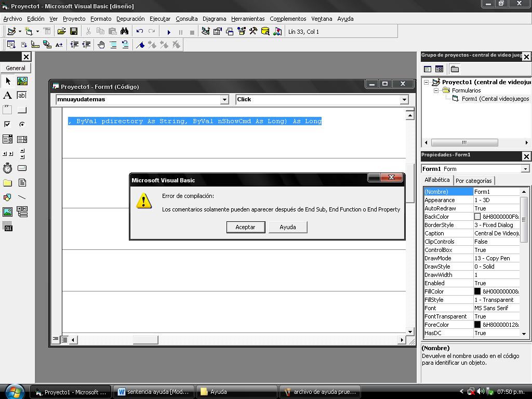
Task: Click the Save Project disk icon
Action: click(74, 32)
